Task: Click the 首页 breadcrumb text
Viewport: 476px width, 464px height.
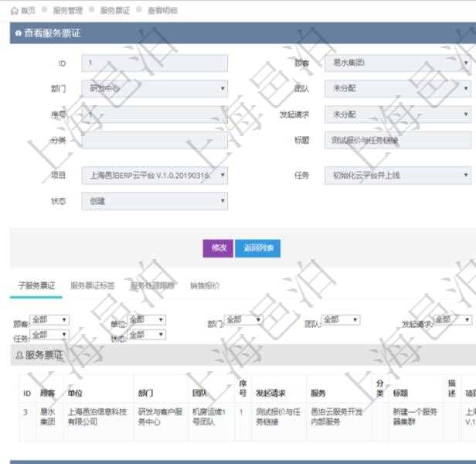Action: point(29,11)
